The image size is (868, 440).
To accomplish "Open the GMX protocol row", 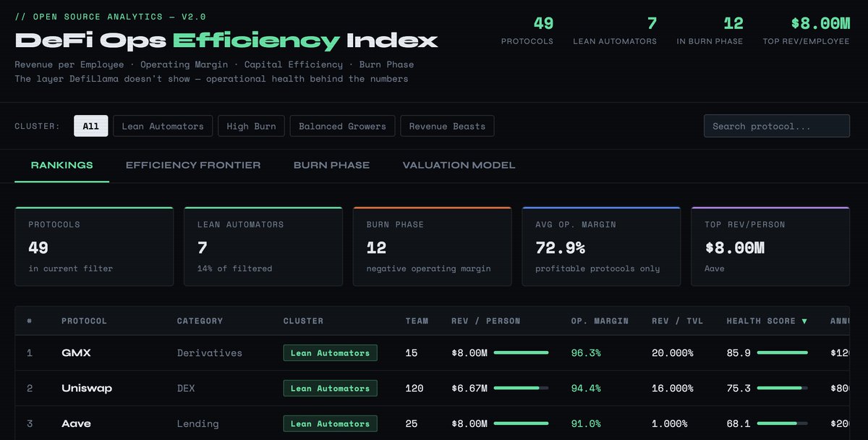I will coord(433,353).
